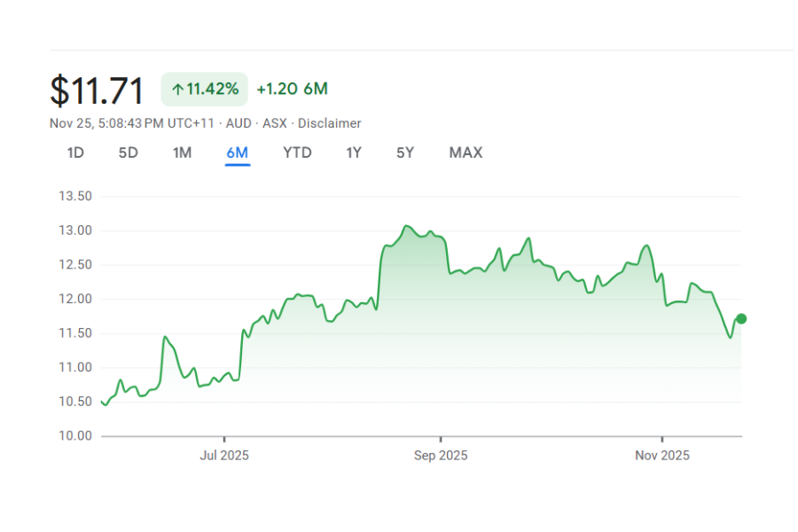
Task: Click the +1.20 6M change value
Action: pos(292,89)
